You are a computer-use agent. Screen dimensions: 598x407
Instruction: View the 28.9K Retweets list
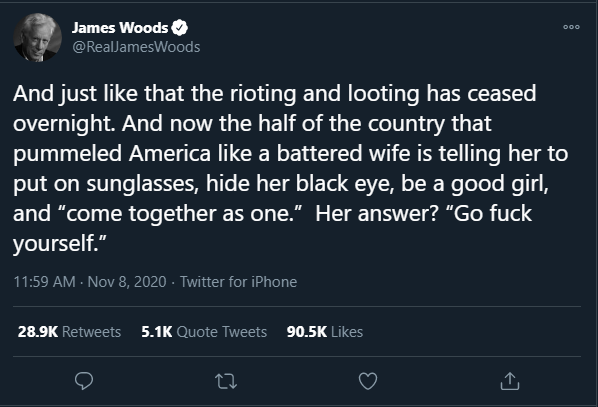point(69,331)
